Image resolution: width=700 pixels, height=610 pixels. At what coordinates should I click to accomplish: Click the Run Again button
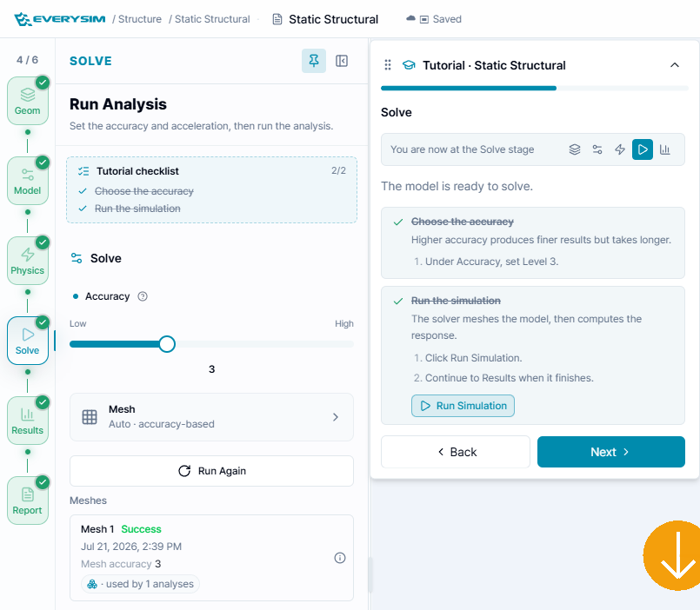pyautogui.click(x=211, y=471)
